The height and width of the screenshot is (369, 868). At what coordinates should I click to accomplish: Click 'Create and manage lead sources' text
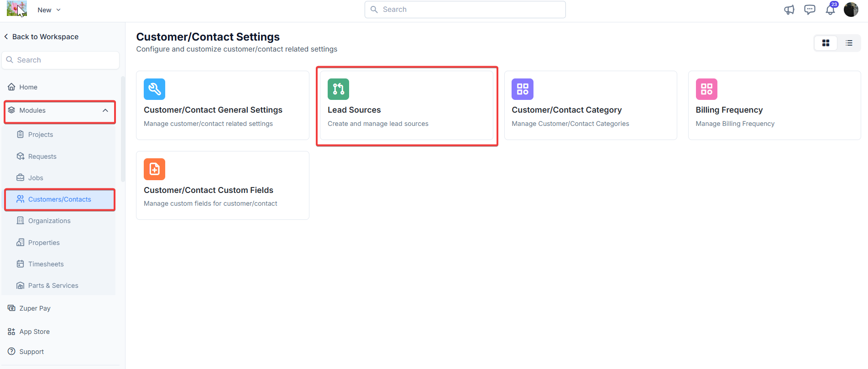click(x=378, y=124)
